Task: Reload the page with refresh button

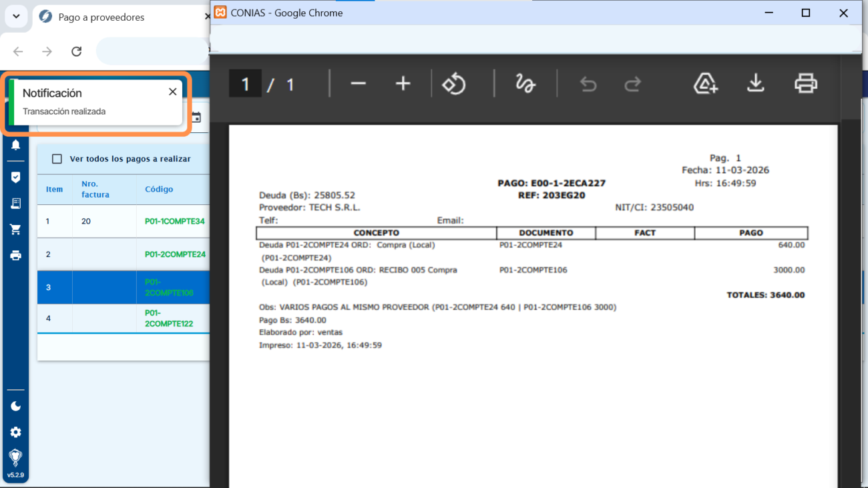Action: pyautogui.click(x=77, y=51)
